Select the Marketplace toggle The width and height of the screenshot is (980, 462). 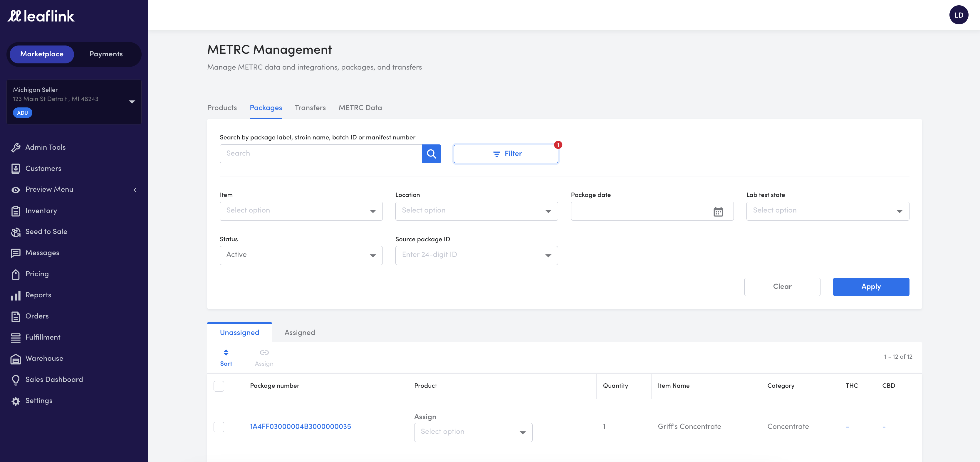(42, 54)
